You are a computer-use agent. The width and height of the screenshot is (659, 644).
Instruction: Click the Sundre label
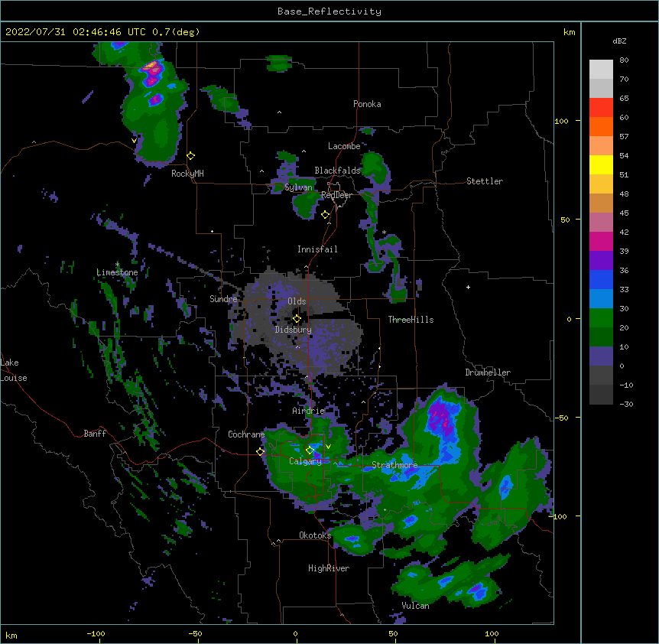pyautogui.click(x=223, y=299)
